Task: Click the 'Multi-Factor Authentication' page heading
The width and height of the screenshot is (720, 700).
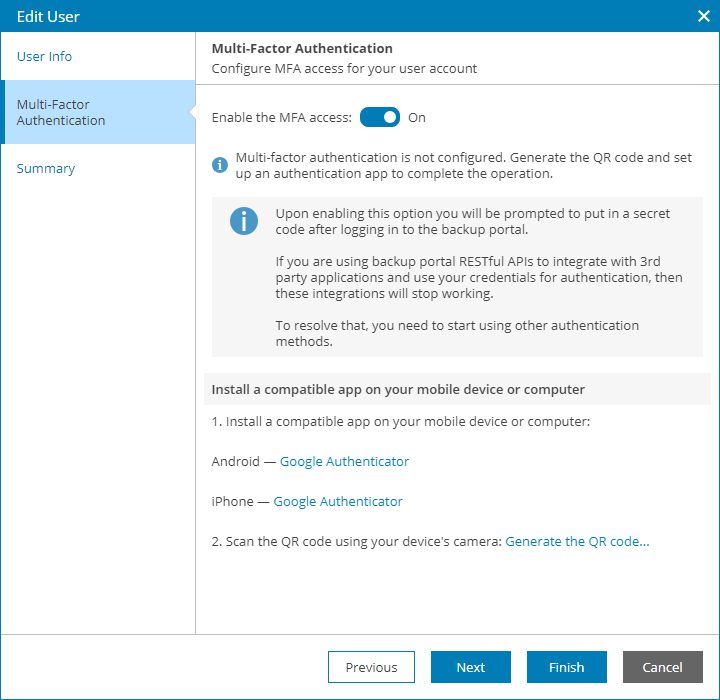Action: point(302,48)
